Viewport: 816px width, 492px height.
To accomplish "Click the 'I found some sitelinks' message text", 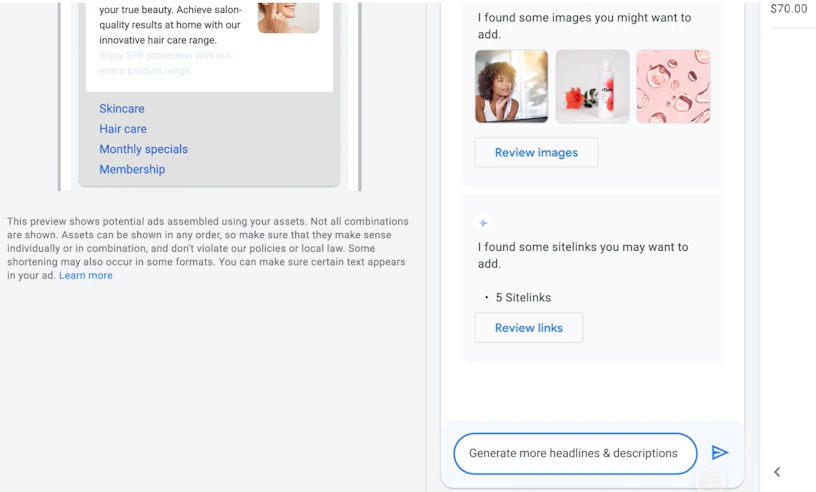I will point(583,255).
